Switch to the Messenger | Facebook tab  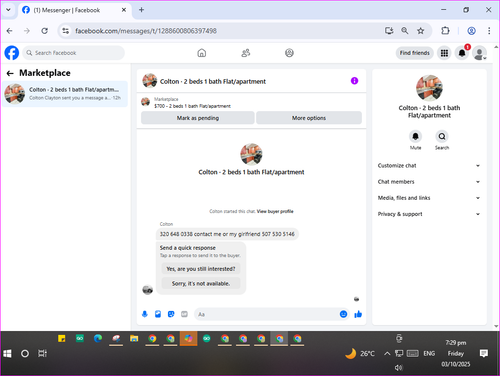pos(74,10)
